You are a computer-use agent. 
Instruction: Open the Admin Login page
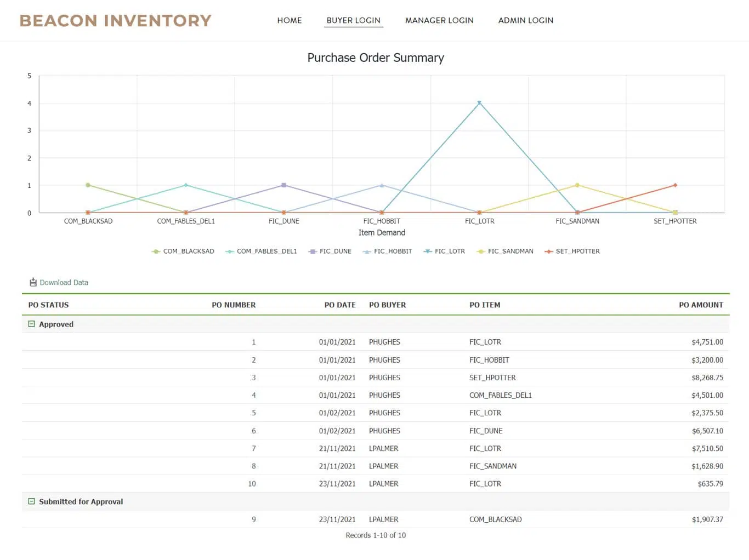(525, 20)
